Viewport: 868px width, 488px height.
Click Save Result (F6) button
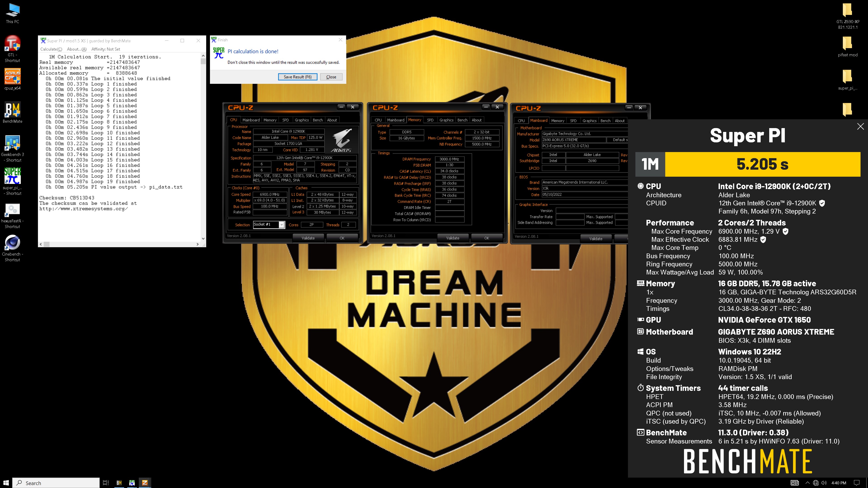click(x=297, y=77)
